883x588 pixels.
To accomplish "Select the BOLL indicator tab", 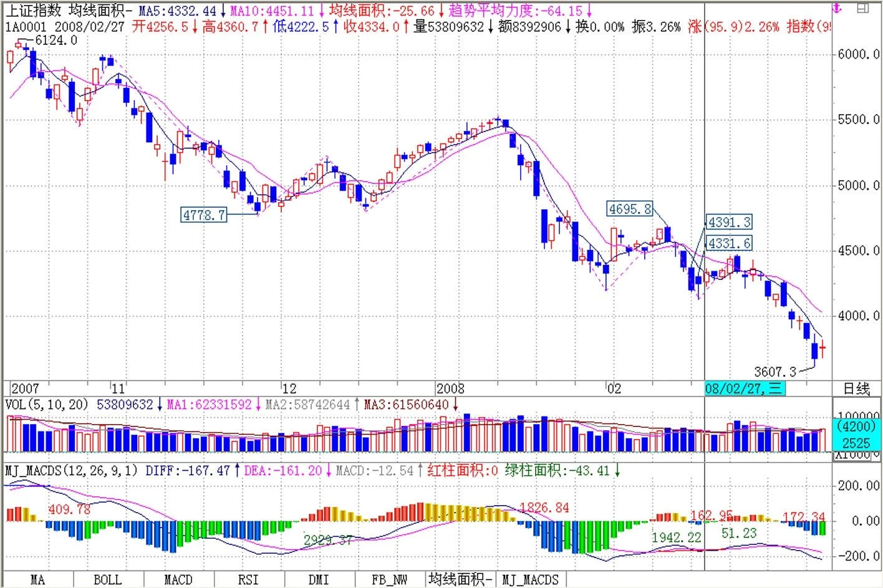I will pyautogui.click(x=107, y=580).
